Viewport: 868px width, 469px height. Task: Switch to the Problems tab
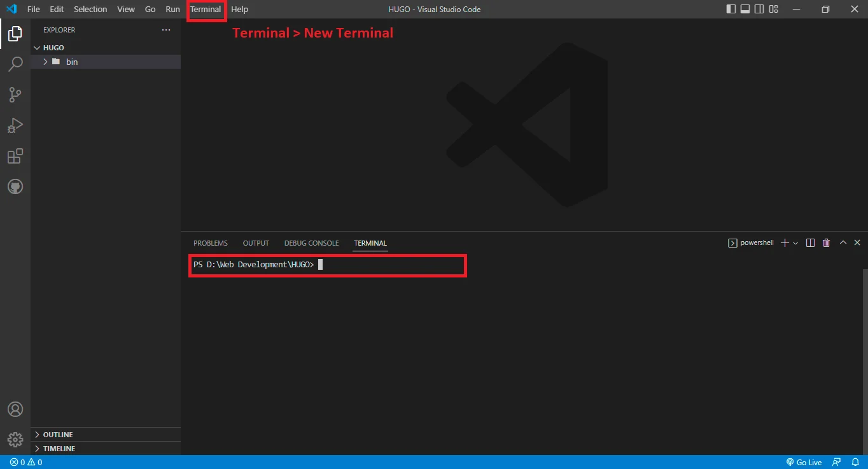(211, 243)
